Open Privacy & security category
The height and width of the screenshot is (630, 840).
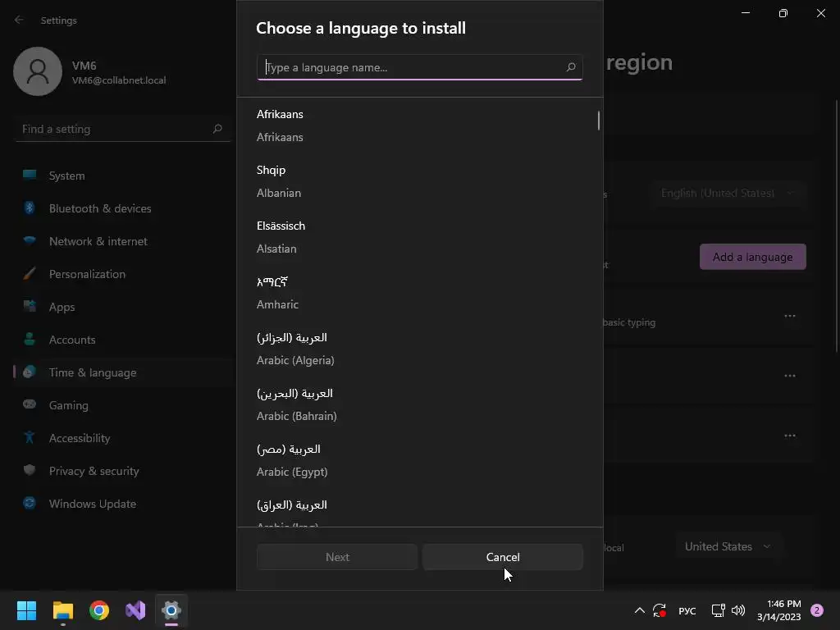123,471
